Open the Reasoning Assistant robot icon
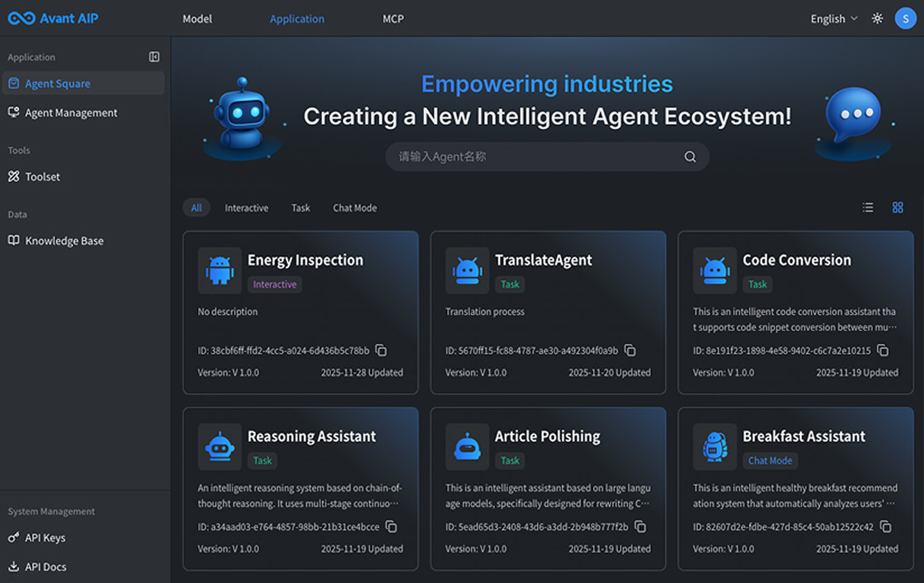 coord(220,447)
